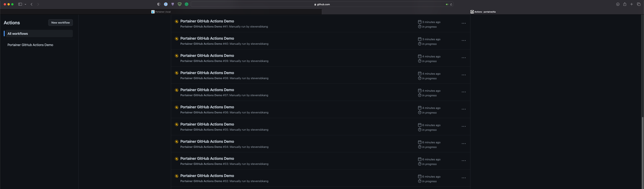Screen dimensions: 644x189
Task: Open workflow run #34 title link
Action: 207,141
